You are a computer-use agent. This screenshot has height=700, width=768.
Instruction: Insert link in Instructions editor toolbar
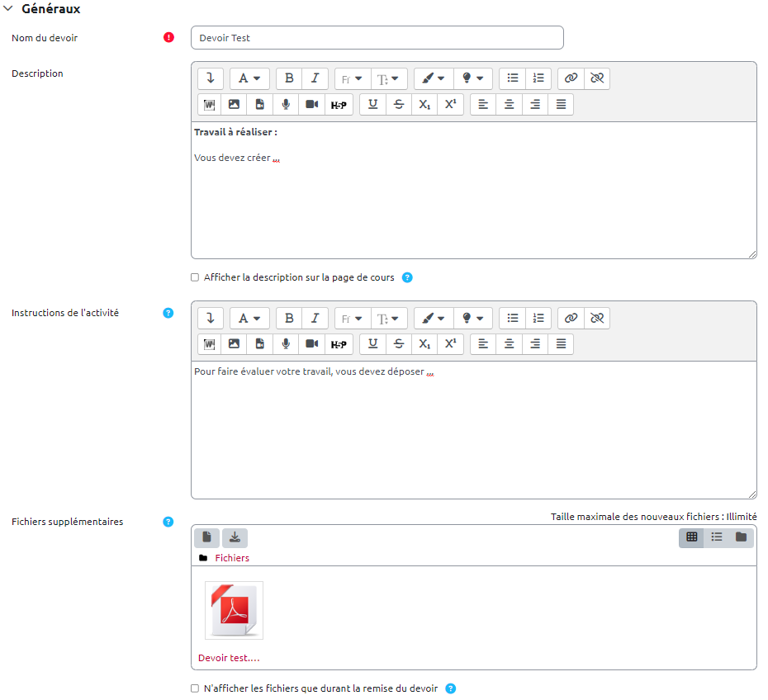point(571,318)
